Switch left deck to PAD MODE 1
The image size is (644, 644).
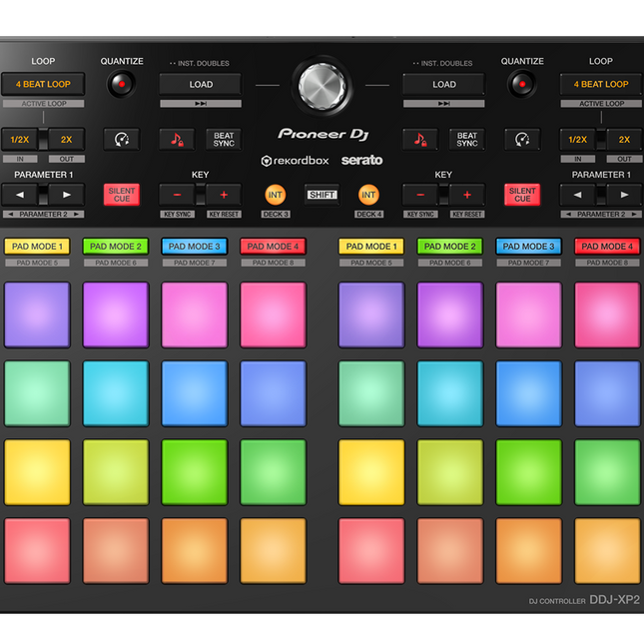tap(37, 247)
